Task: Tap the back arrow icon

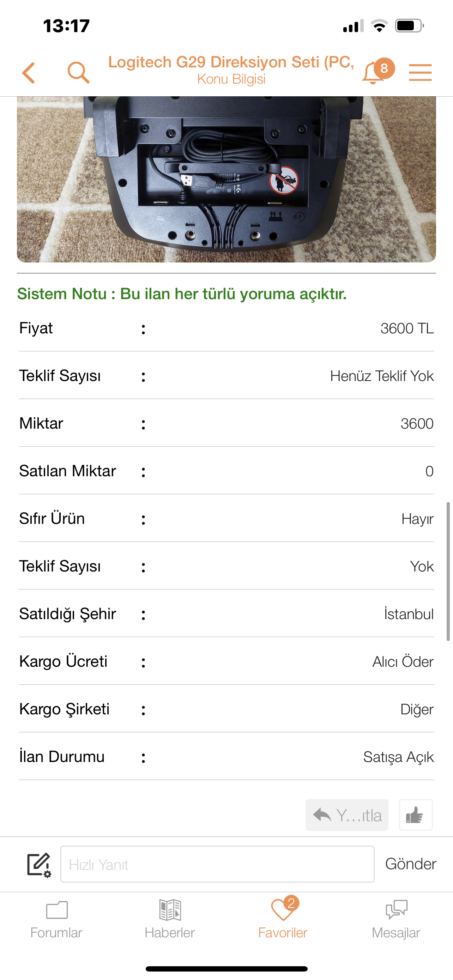Action: pyautogui.click(x=29, y=73)
